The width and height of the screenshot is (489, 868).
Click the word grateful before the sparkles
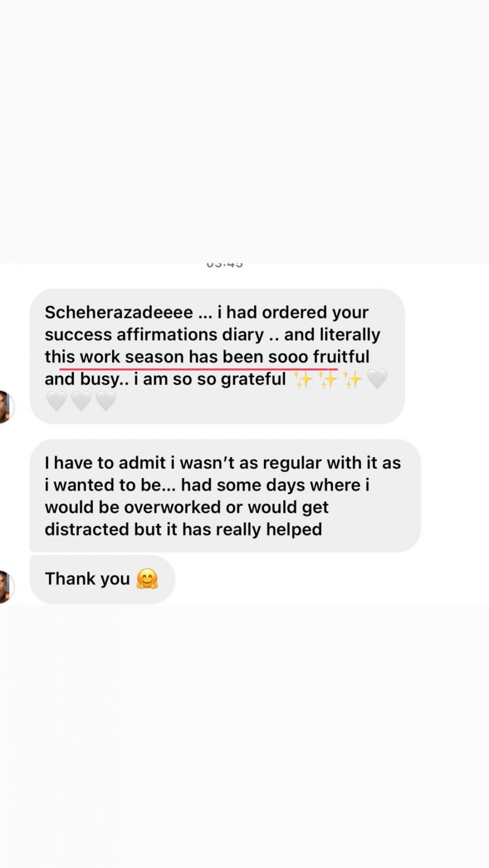(x=253, y=379)
